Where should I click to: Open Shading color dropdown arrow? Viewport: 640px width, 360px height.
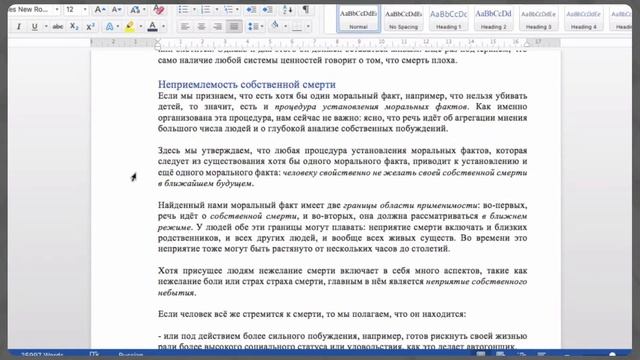click(285, 27)
